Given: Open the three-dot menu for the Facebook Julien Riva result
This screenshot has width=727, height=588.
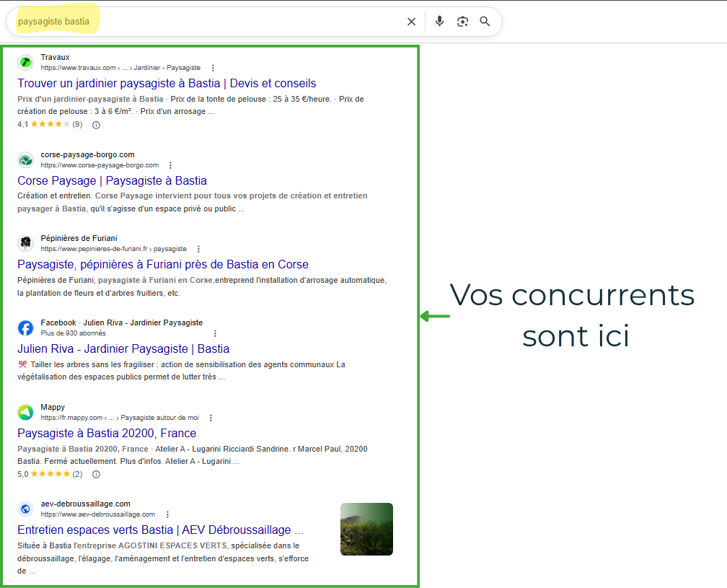Looking at the screenshot, I should coord(215,333).
